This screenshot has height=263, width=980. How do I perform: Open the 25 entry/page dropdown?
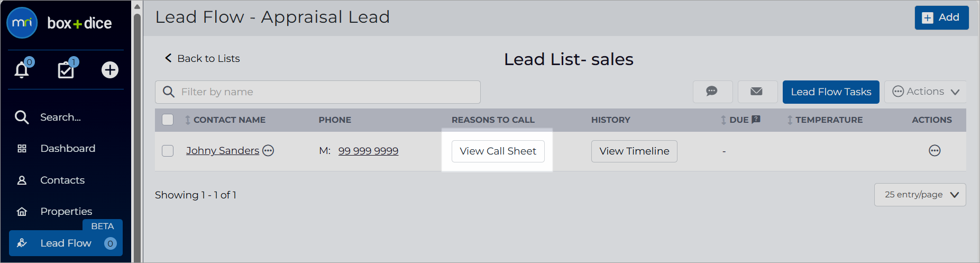920,195
